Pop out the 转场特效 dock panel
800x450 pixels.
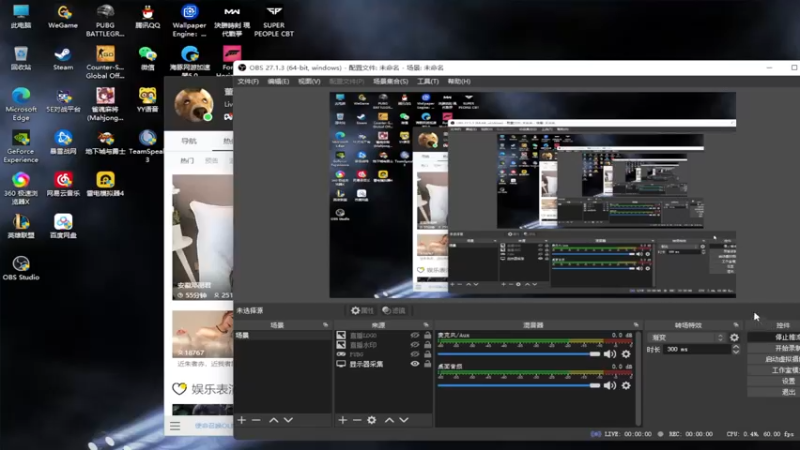[736, 325]
